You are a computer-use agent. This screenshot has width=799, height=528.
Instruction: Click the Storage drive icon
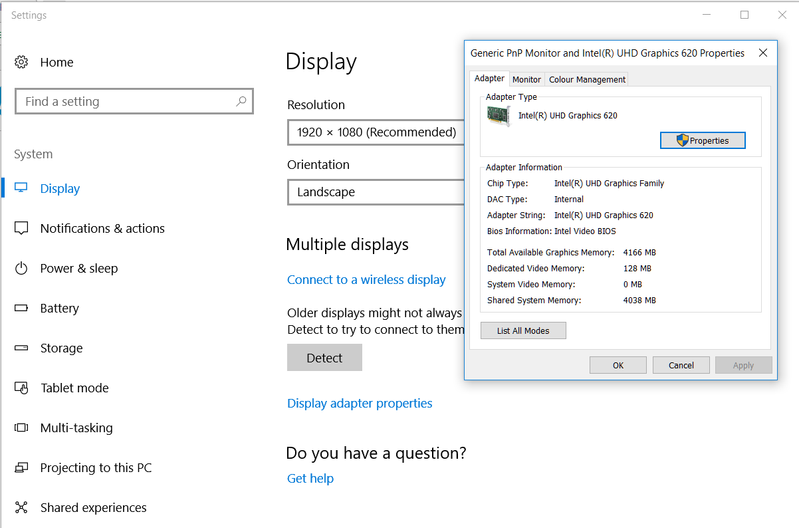tap(21, 348)
